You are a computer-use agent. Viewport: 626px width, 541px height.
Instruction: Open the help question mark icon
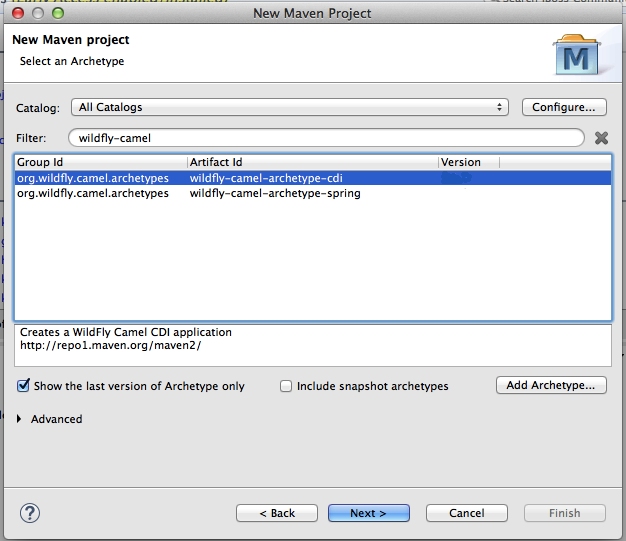click(x=30, y=513)
